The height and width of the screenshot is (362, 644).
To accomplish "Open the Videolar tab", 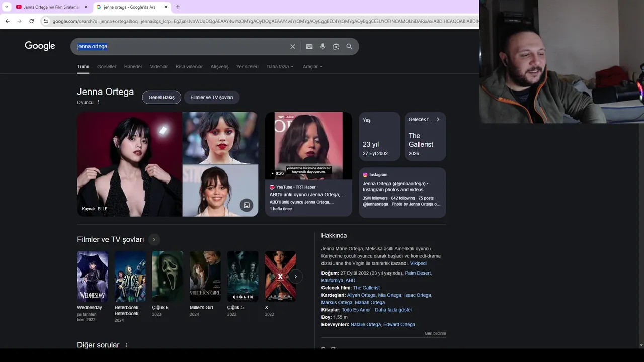I will click(x=159, y=67).
